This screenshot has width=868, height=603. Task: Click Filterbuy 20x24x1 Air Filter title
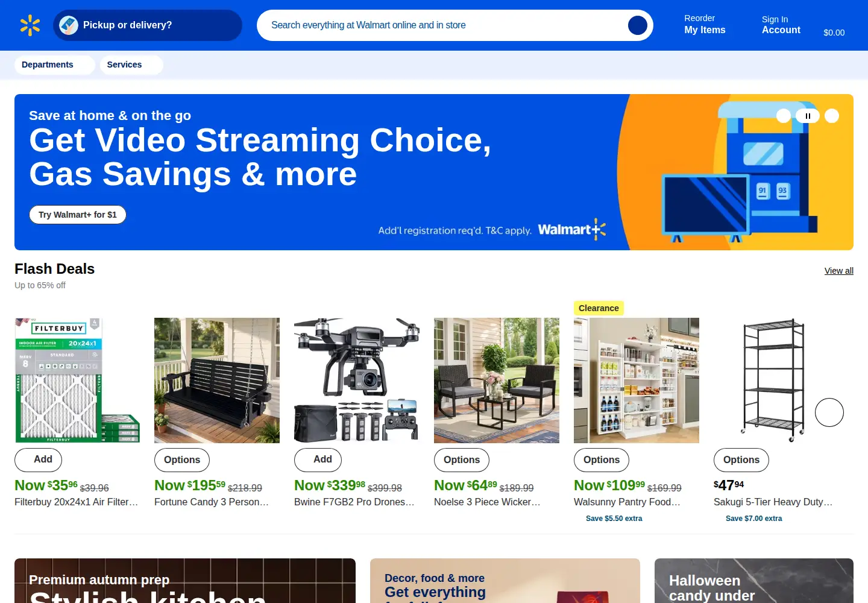(x=77, y=502)
